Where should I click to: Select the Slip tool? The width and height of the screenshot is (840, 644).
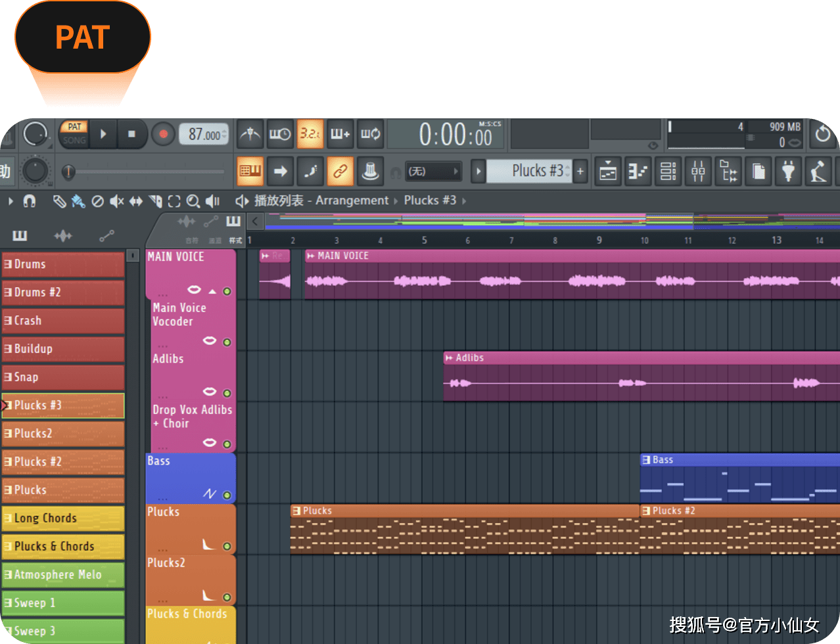[135, 201]
